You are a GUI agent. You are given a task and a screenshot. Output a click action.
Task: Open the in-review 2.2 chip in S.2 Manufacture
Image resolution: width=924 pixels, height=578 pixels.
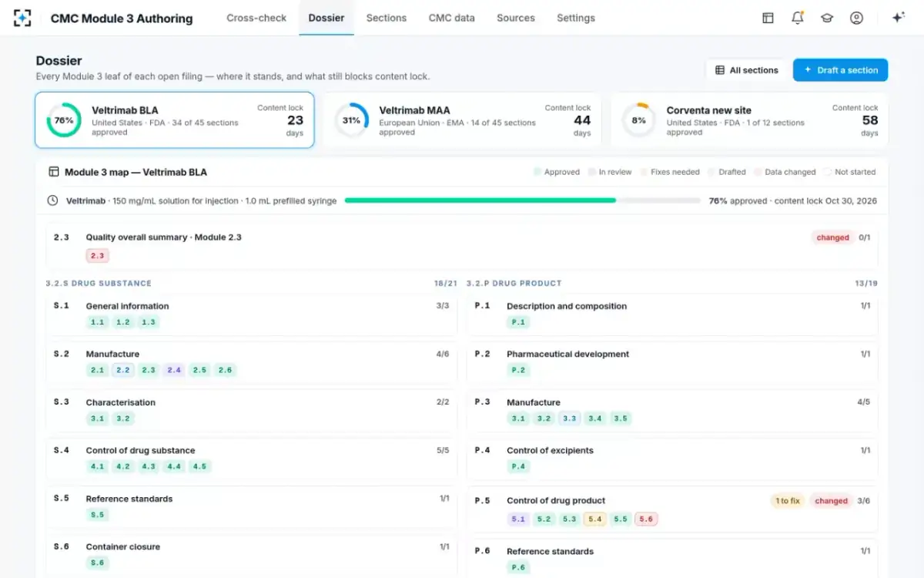122,370
